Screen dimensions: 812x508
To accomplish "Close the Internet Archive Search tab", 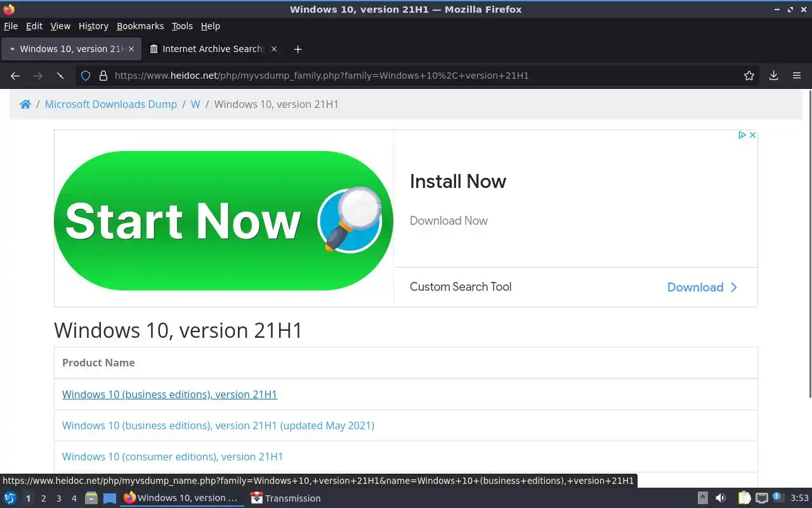I will [274, 49].
